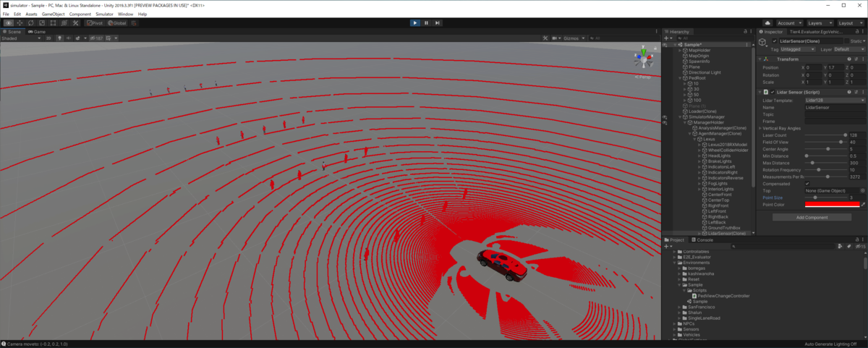The width and height of the screenshot is (868, 348).
Task: Open the File menu
Action: pyautogui.click(x=7, y=14)
